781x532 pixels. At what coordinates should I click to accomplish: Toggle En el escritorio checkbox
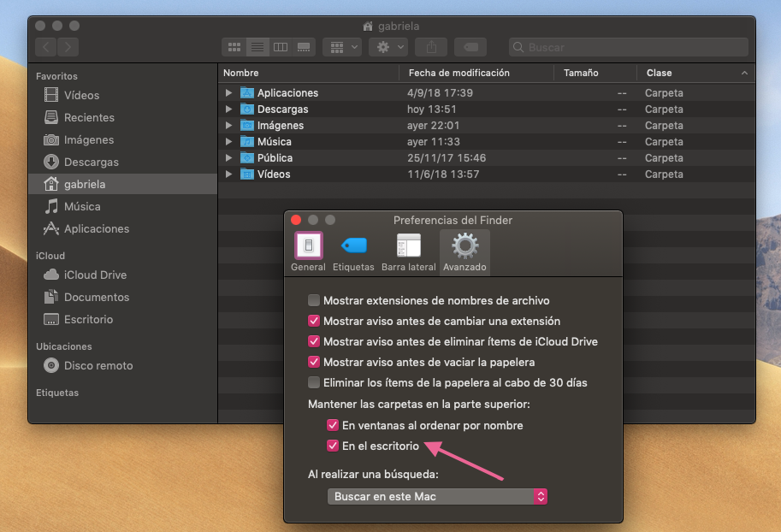333,446
